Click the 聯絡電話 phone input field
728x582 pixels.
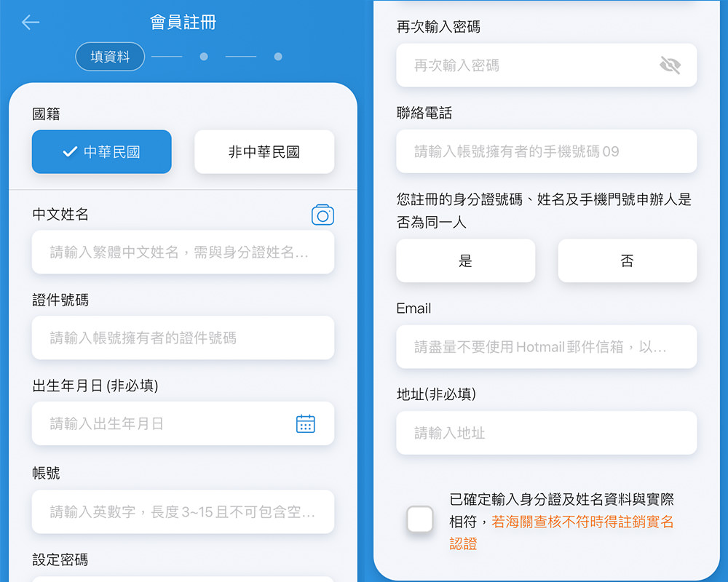pos(546,151)
